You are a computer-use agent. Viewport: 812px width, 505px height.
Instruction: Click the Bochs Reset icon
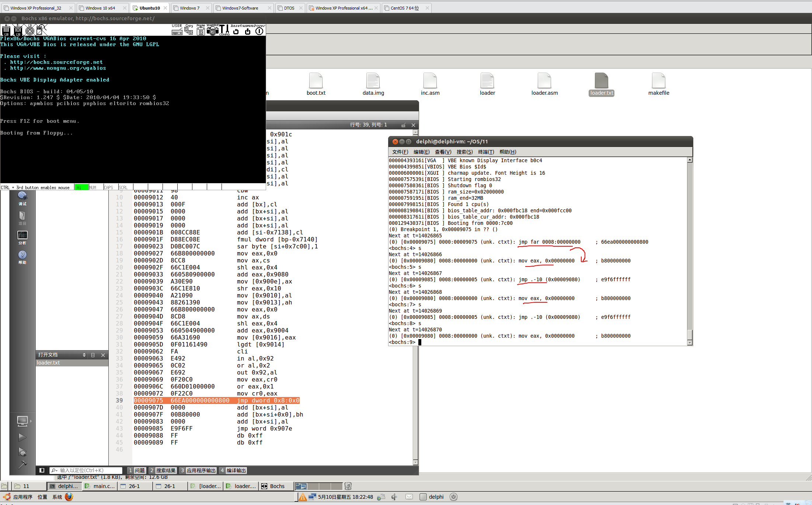pyautogui.click(x=236, y=31)
